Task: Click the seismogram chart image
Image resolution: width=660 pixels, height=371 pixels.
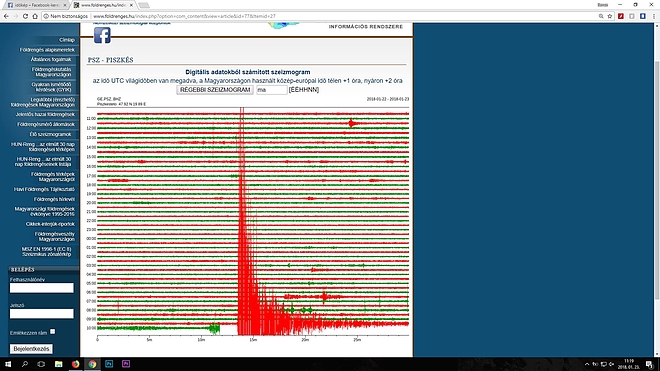Action: pos(248,219)
